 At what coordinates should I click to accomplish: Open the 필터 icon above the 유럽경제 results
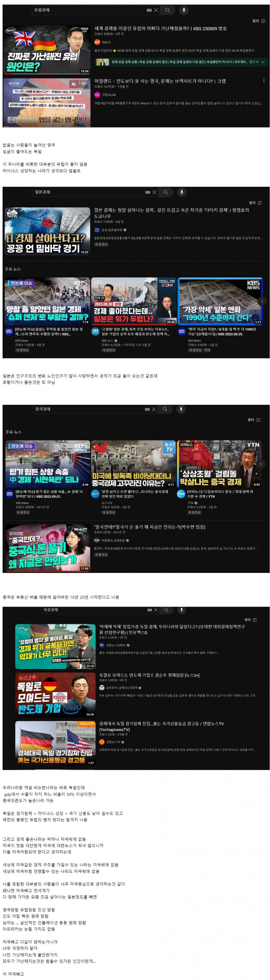click(263, 21)
